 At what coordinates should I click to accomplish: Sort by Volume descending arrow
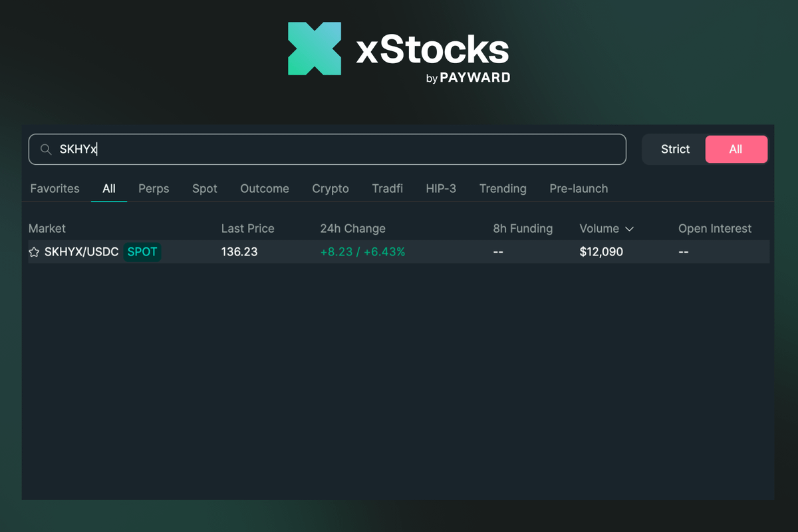click(629, 229)
